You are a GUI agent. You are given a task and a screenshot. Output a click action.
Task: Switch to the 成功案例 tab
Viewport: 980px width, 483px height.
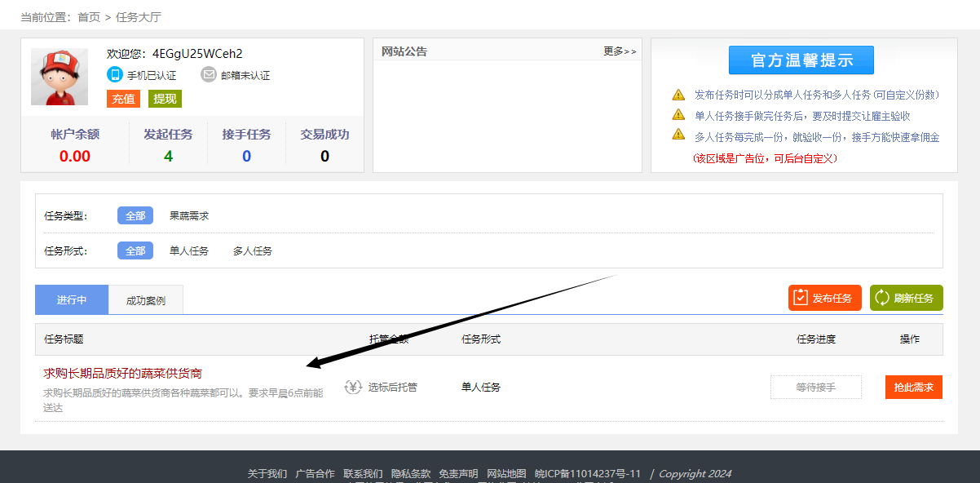[x=146, y=300]
